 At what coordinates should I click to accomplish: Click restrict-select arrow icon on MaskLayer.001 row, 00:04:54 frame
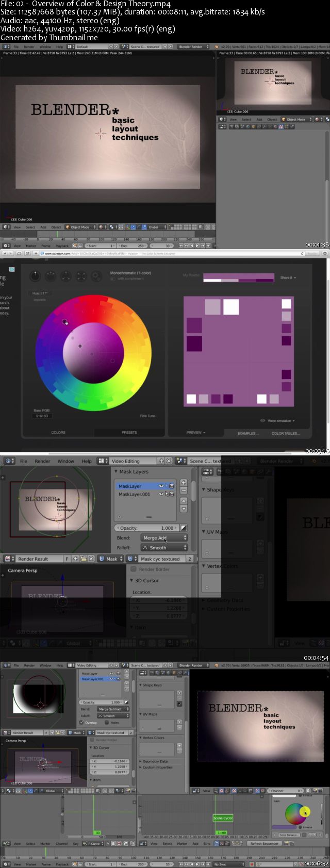point(167,494)
